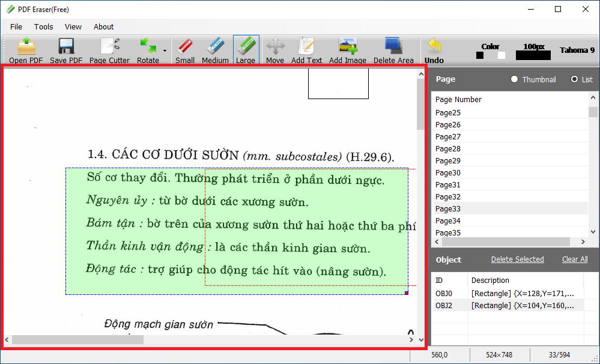Click the Delete Area tool
Screen dimensions: 600x364
point(393,47)
